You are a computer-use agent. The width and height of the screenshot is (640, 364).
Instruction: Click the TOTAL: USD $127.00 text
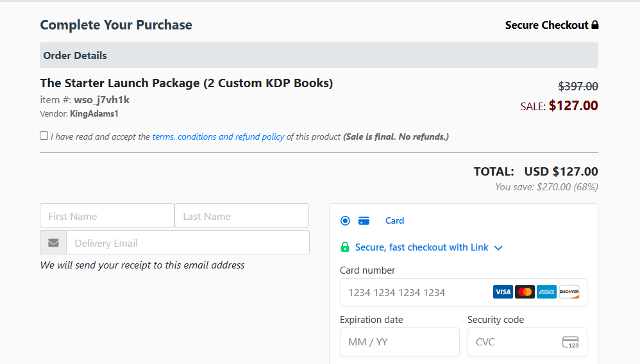[x=535, y=171]
